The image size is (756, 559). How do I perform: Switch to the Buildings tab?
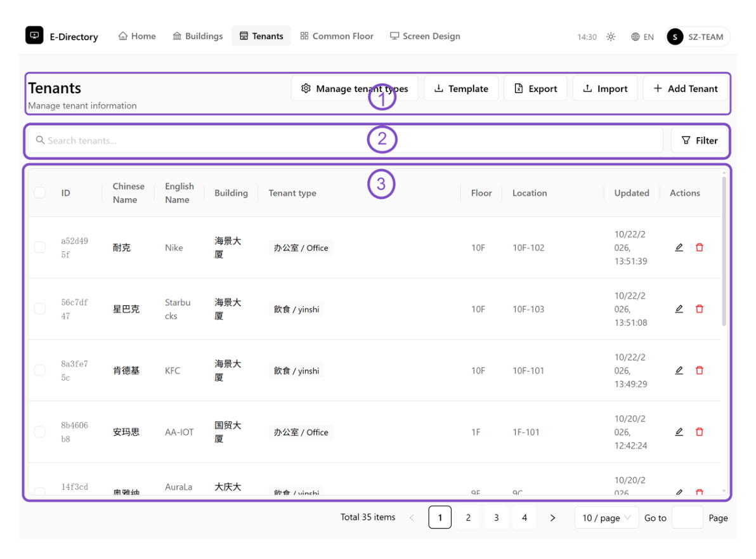click(198, 36)
